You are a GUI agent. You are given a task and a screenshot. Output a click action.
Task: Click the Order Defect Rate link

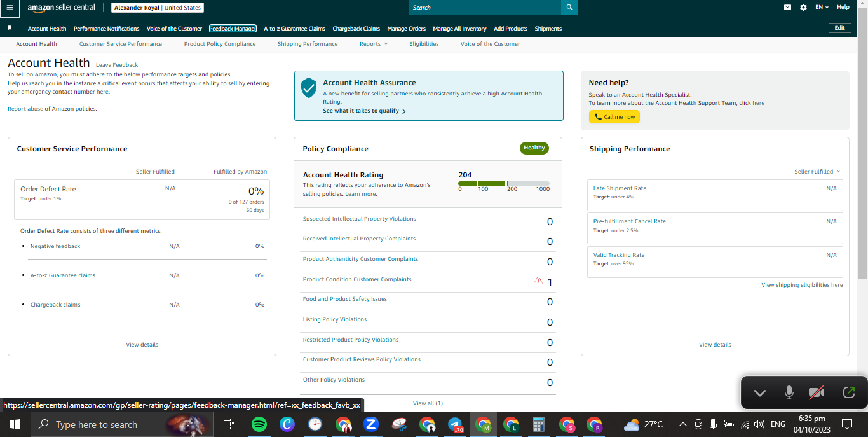pos(48,189)
